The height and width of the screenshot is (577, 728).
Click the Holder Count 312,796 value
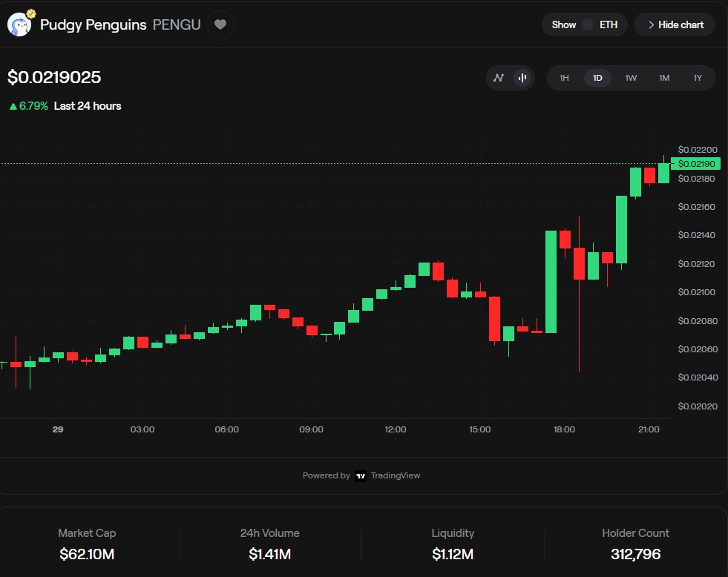pyautogui.click(x=635, y=554)
